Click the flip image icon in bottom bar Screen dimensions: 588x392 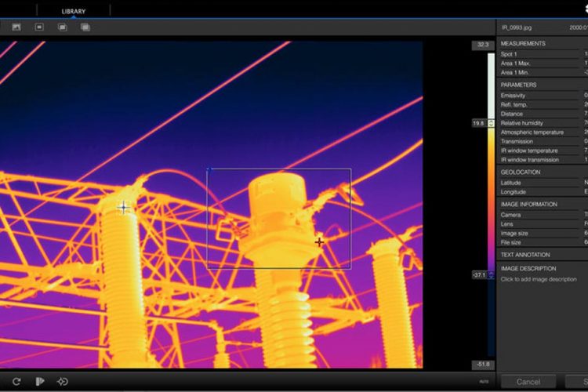(x=39, y=382)
